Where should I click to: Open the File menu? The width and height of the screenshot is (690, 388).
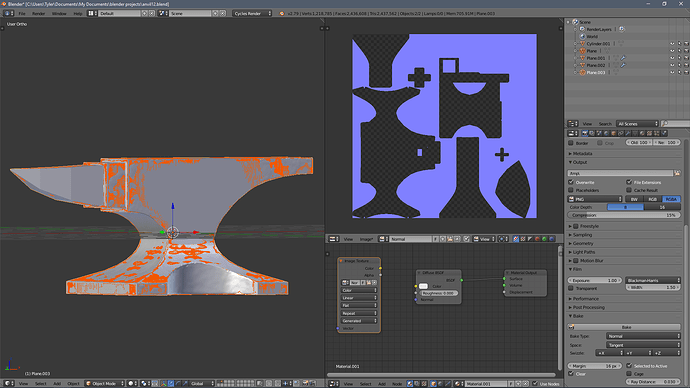22,13
